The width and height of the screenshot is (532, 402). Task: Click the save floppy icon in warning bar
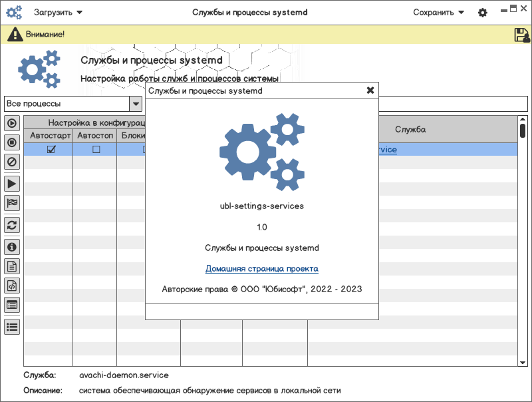click(x=521, y=35)
